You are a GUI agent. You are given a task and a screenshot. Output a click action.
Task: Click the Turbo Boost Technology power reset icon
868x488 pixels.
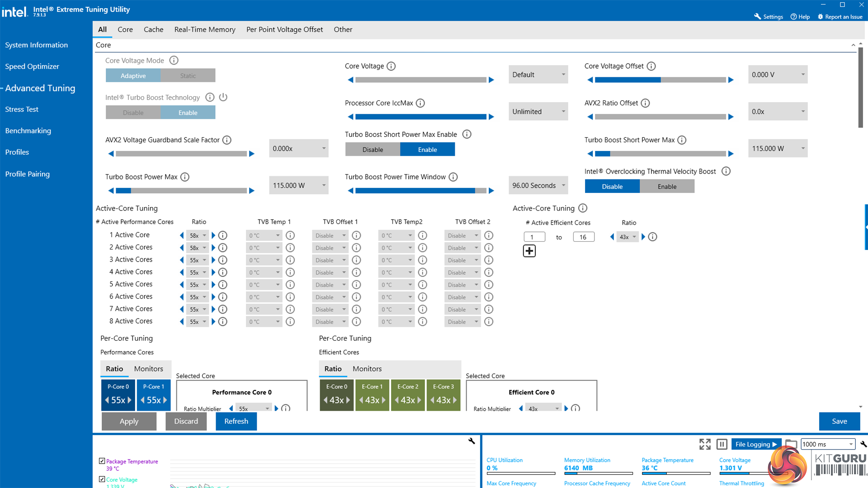[223, 97]
